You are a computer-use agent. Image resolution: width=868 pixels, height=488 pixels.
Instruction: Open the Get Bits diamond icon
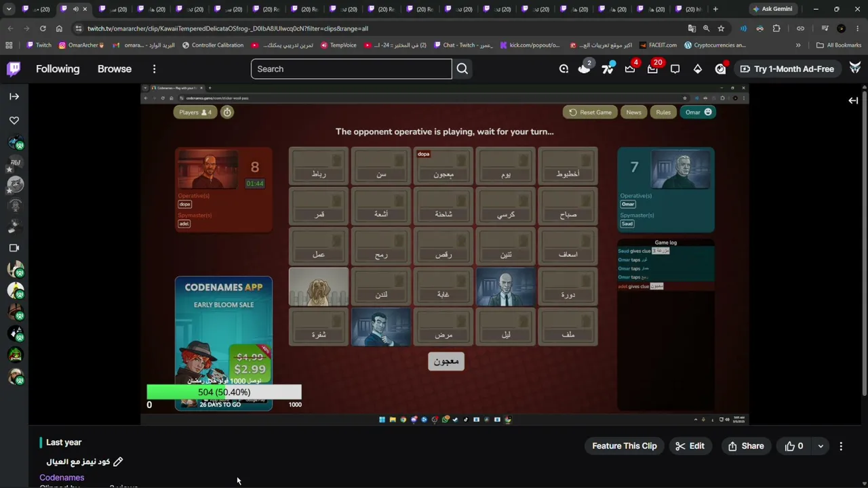(697, 68)
